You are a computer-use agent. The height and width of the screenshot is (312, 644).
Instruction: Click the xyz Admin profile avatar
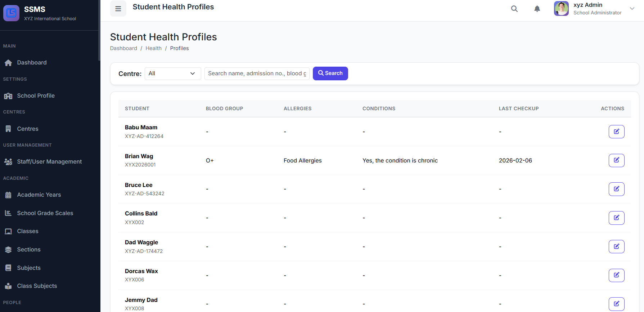click(x=561, y=9)
